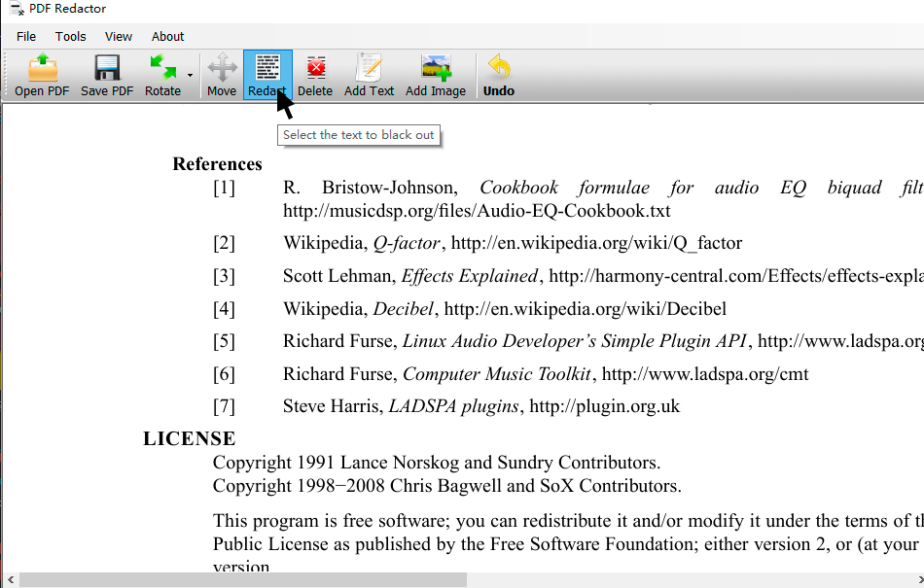Open the Tools menu
This screenshot has width=924, height=588.
(x=71, y=37)
